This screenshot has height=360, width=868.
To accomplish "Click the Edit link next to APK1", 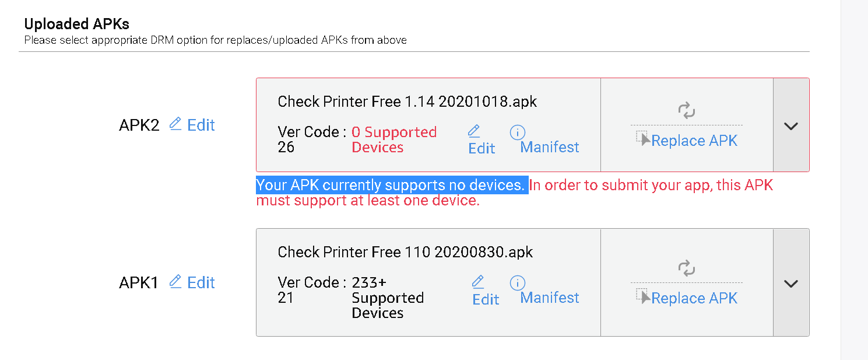I will point(201,282).
